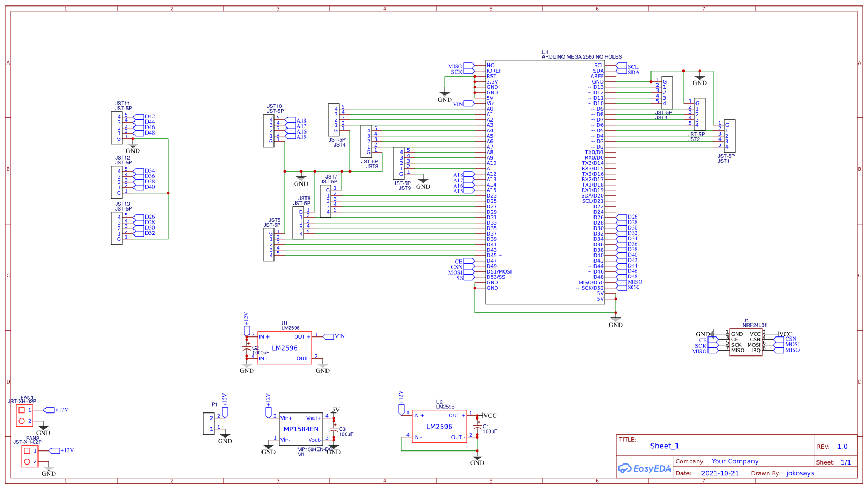Image resolution: width=868 pixels, height=489 pixels.
Task: Click the jokosays Drawn By field
Action: pos(801,473)
